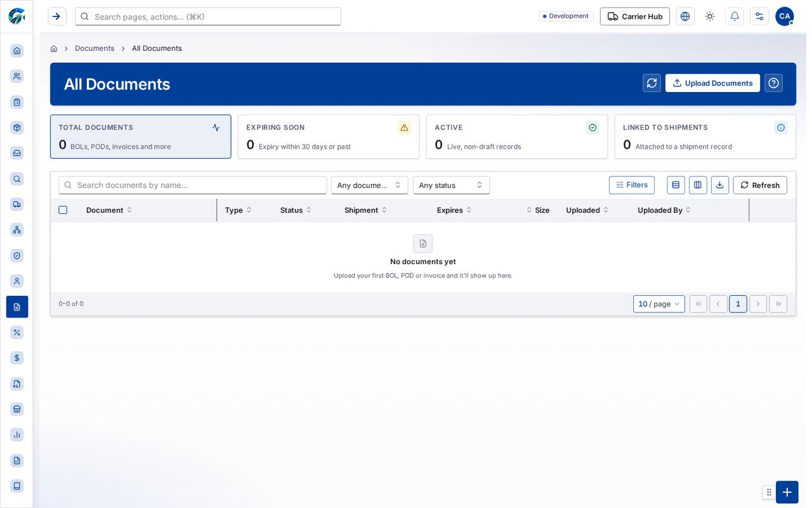Viewport: 812px width, 508px height.
Task: Check the select-all documents checkbox
Action: (63, 210)
